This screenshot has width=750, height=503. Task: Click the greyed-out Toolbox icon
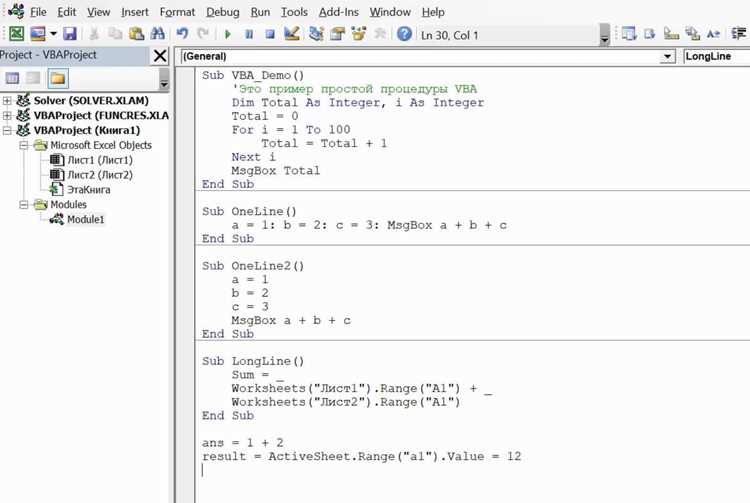coord(380,34)
